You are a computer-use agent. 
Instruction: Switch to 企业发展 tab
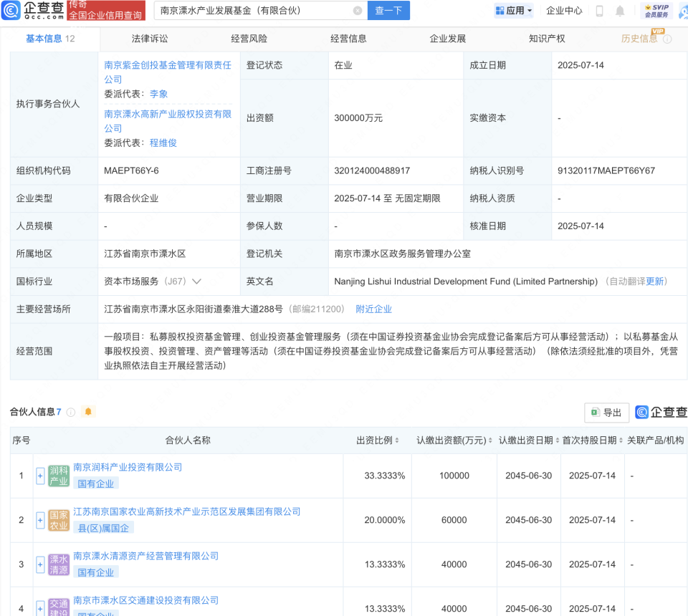click(x=447, y=39)
